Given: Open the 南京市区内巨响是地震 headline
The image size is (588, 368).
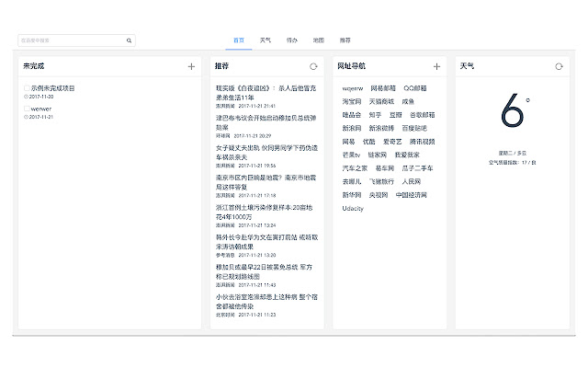Looking at the screenshot, I should pos(266,182).
